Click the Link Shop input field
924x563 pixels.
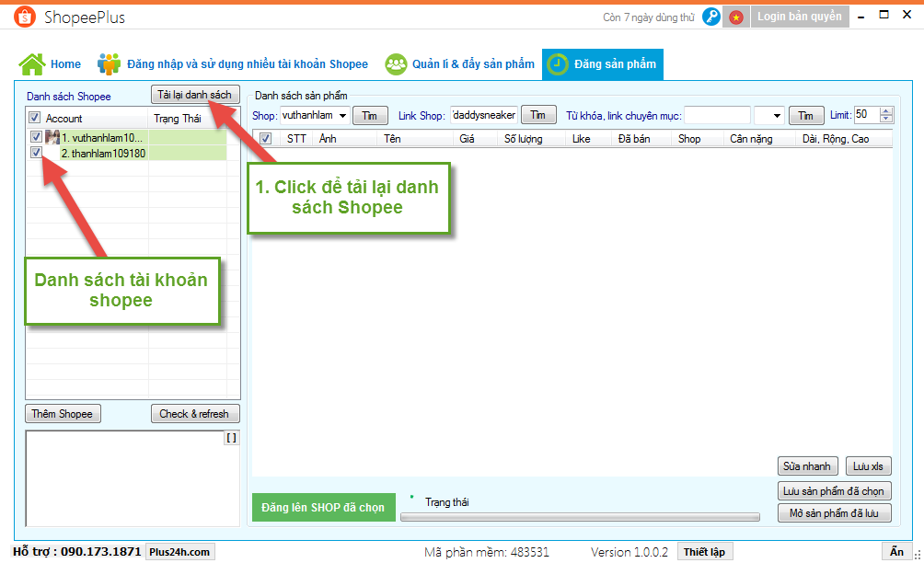coord(483,115)
